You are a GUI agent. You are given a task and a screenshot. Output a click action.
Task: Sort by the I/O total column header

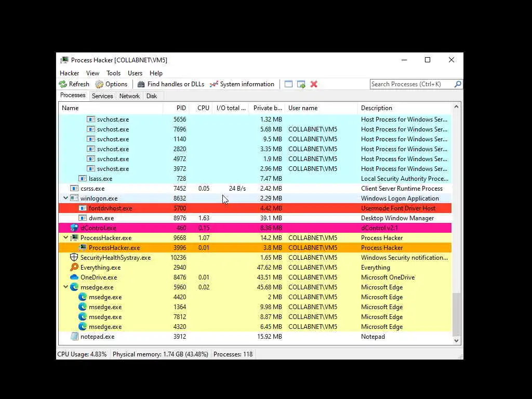[x=231, y=108]
